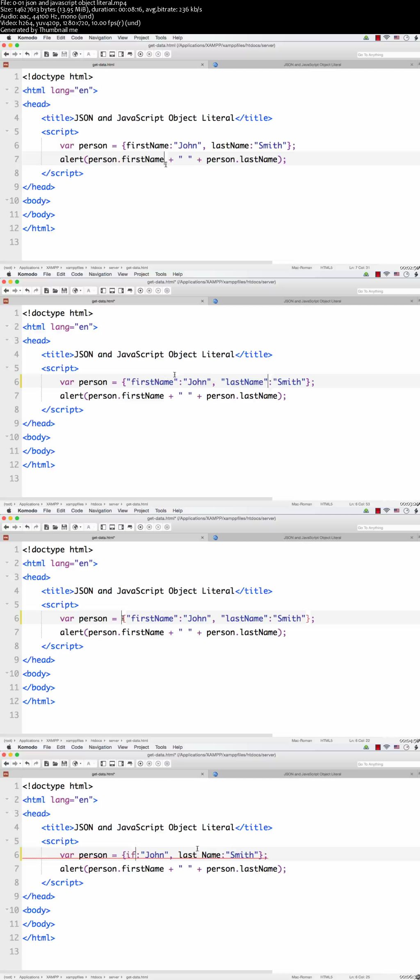
Task: Switch to the get-data.html tab in the top frame
Action: pyautogui.click(x=103, y=64)
